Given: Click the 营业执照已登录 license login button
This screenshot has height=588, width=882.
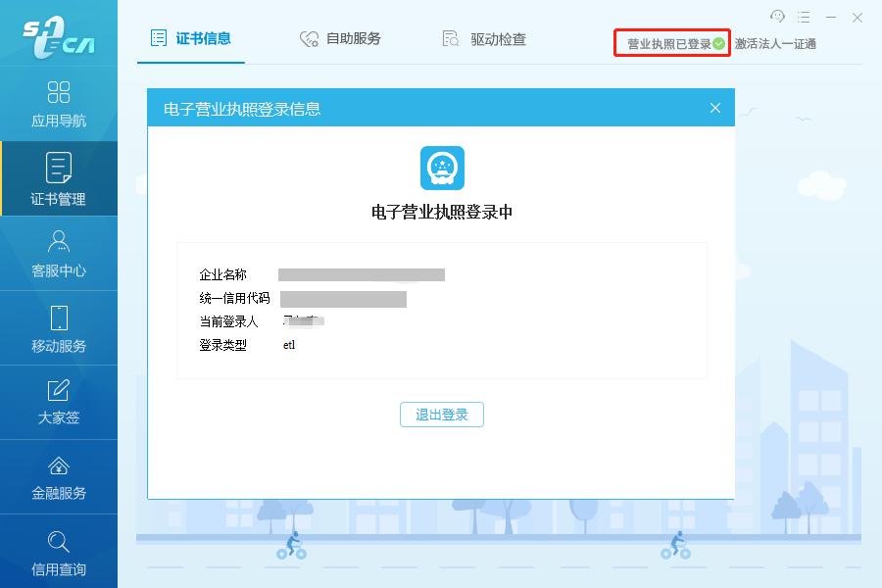Looking at the screenshot, I should pos(671,42).
